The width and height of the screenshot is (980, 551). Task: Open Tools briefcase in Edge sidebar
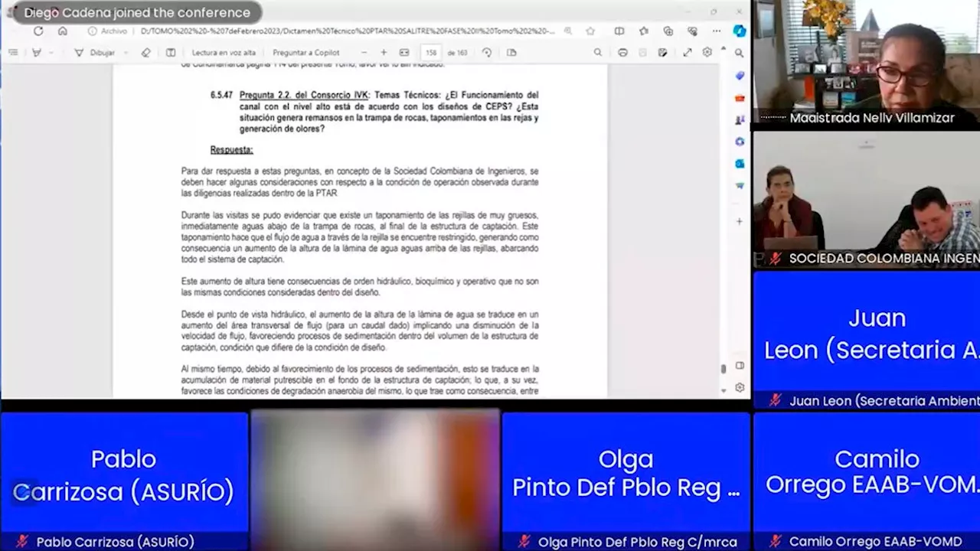(740, 98)
